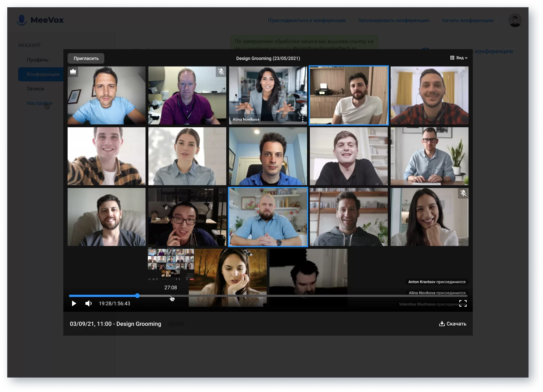The width and height of the screenshot is (543, 392).
Task: Select tile of man with glasses typing at desk
Action: (x=429, y=156)
